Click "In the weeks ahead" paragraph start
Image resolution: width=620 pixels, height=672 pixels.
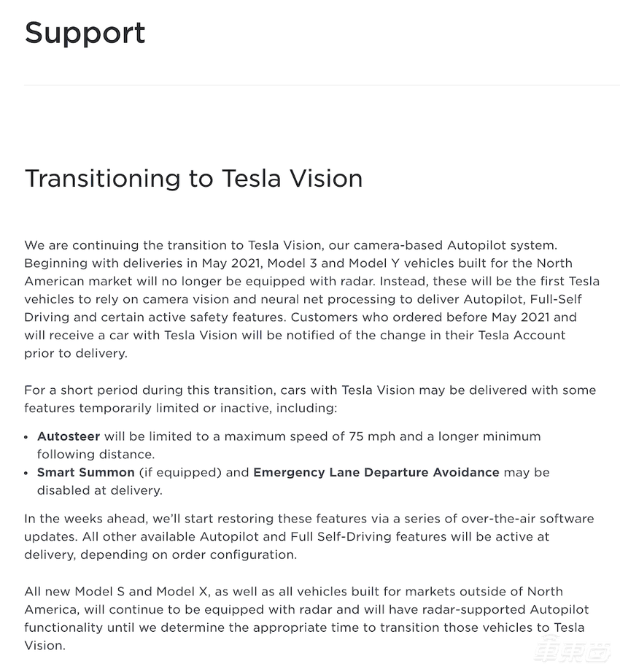77,519
